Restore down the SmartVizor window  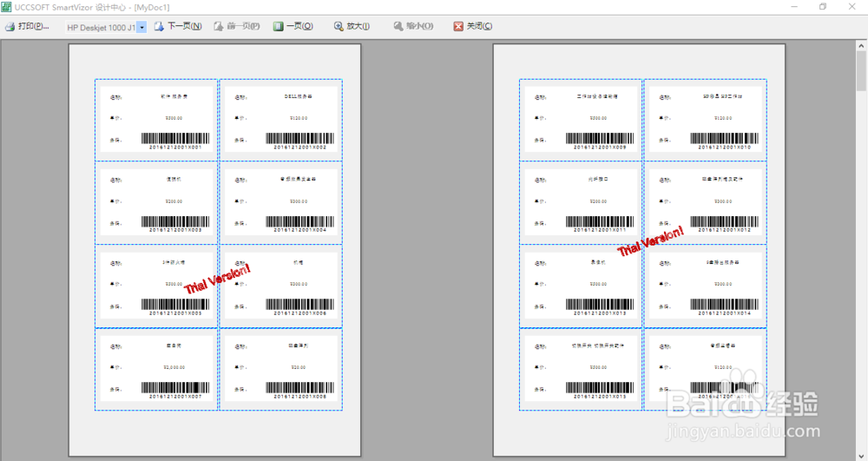823,7
